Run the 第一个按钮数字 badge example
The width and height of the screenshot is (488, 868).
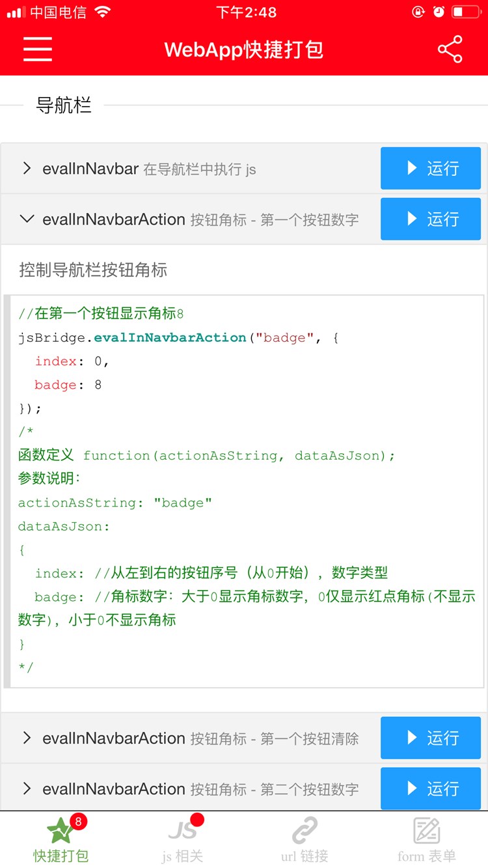431,219
